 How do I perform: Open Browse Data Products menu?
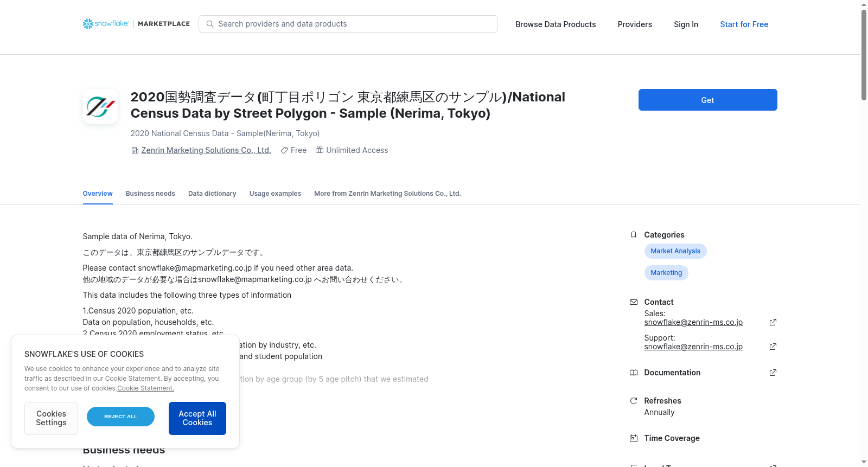point(556,24)
